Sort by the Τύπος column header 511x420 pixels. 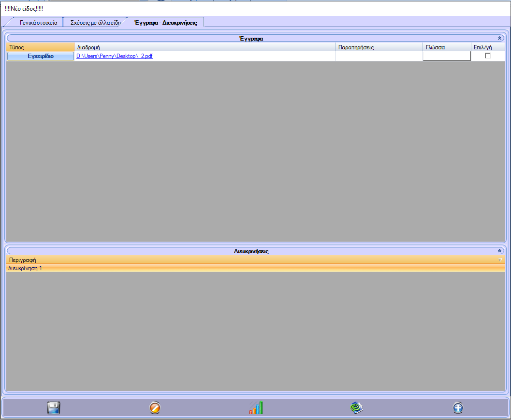point(41,47)
